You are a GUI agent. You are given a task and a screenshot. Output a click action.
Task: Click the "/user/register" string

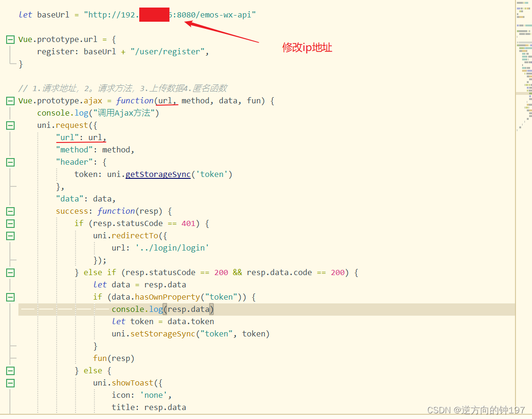[168, 51]
